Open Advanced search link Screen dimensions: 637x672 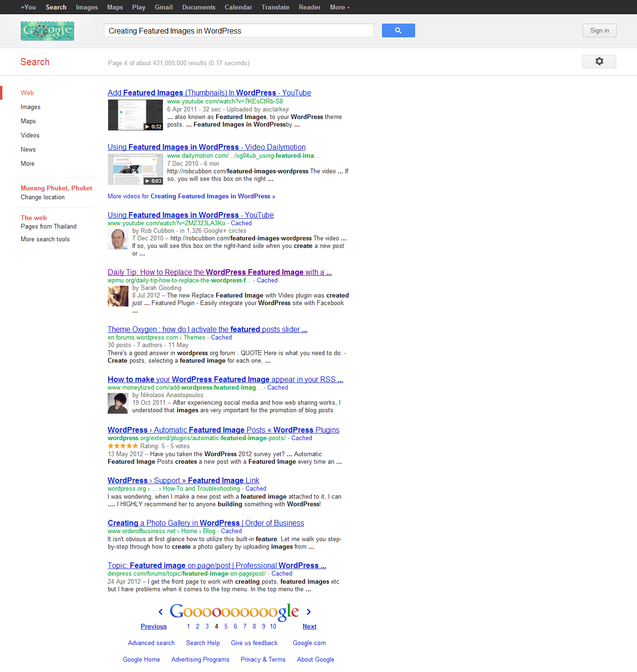[x=151, y=643]
